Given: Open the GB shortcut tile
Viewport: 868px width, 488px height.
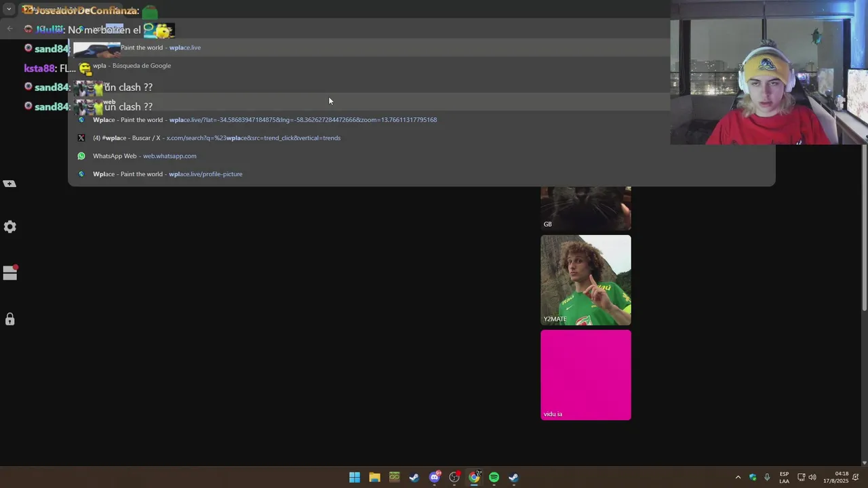Looking at the screenshot, I should point(586,208).
